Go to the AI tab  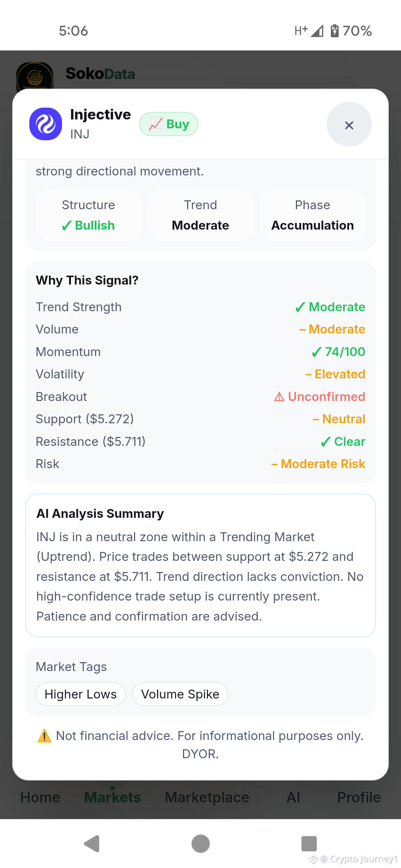(293, 797)
